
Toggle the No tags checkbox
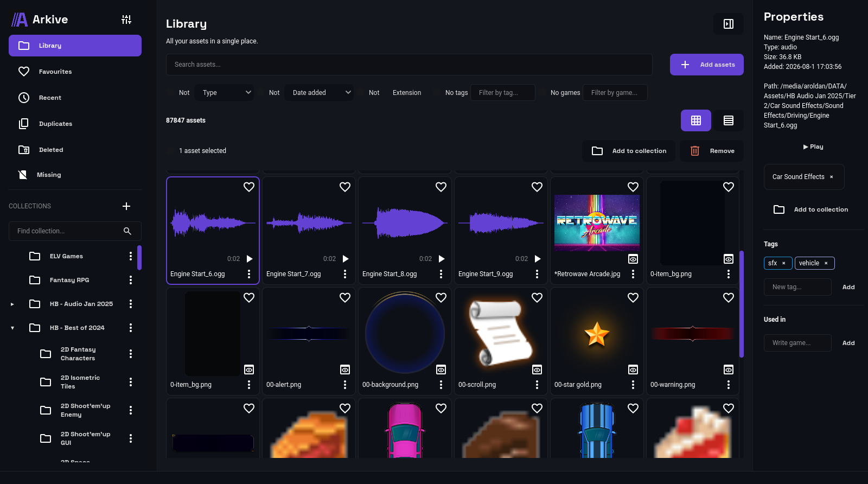(438, 93)
